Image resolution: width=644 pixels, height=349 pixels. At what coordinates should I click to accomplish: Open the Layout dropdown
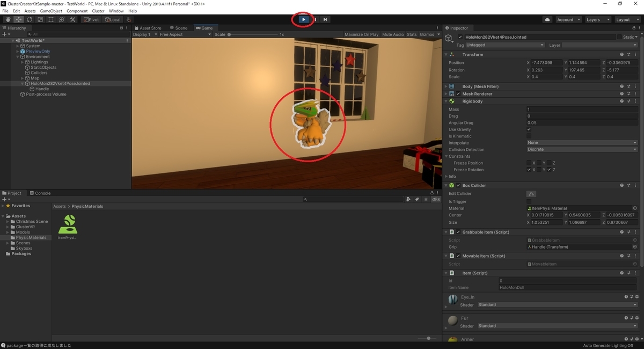pyautogui.click(x=627, y=20)
